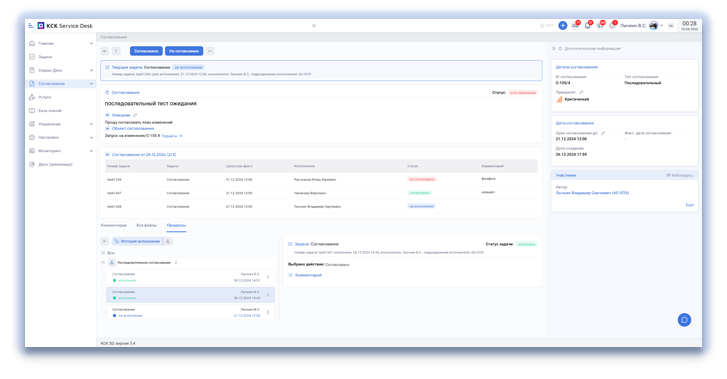Click the Настройки gear icon in sidebar

32,137
